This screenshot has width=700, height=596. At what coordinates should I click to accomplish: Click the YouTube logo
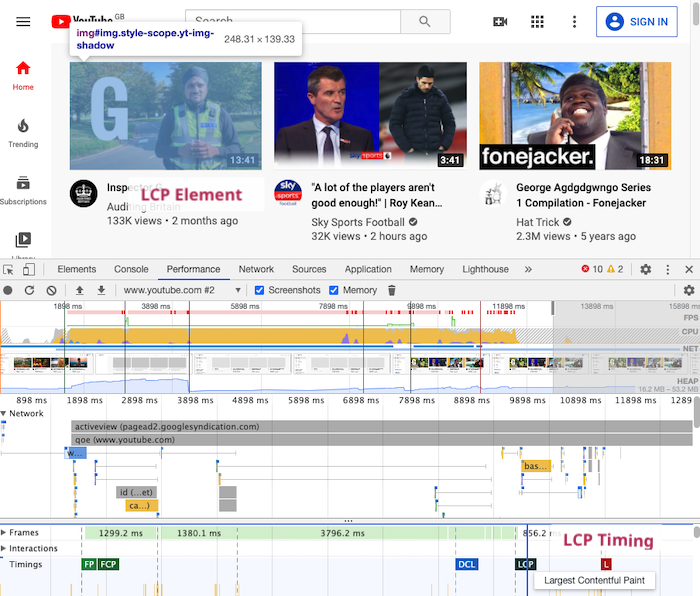click(82, 21)
